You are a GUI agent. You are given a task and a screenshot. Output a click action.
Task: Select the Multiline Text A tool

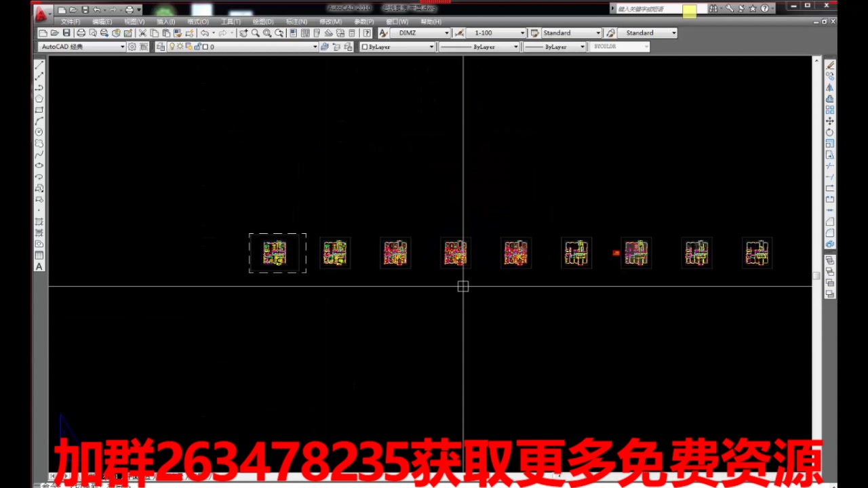click(39, 267)
